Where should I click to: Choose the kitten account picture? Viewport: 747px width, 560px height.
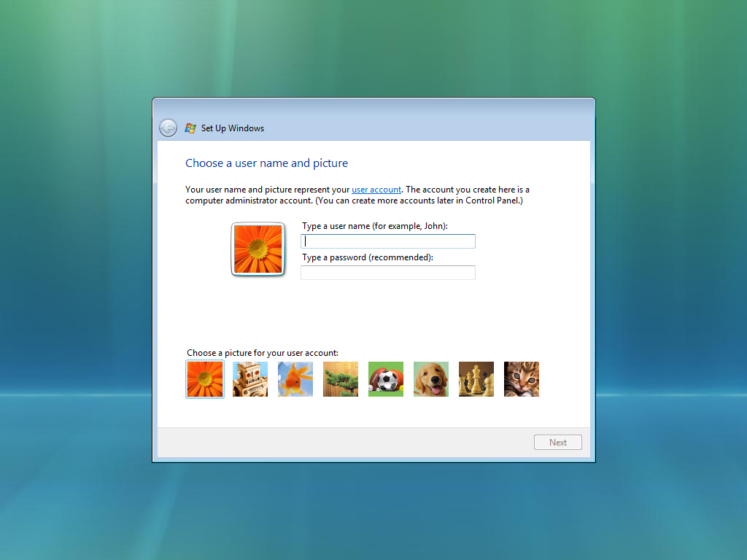522,379
